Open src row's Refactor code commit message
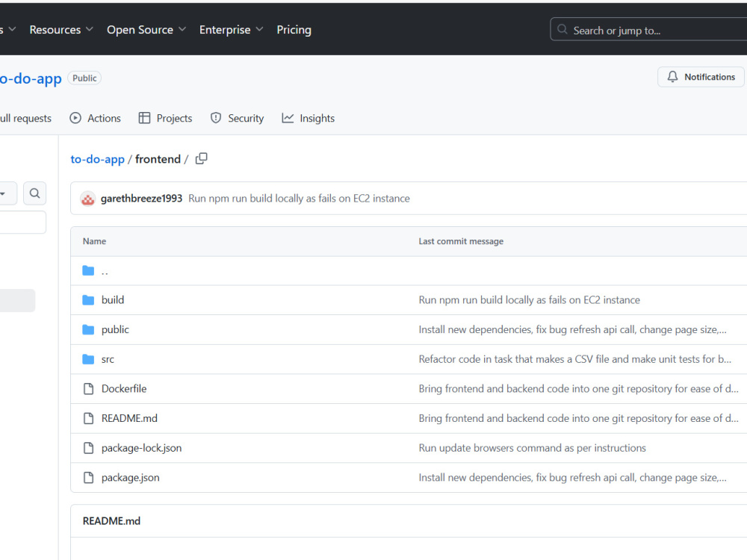 (575, 359)
